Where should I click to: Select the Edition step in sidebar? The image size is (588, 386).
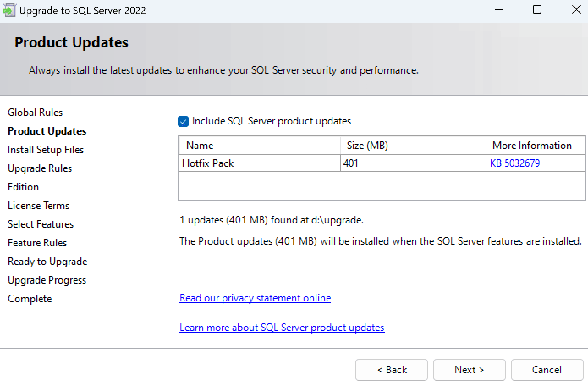click(23, 187)
